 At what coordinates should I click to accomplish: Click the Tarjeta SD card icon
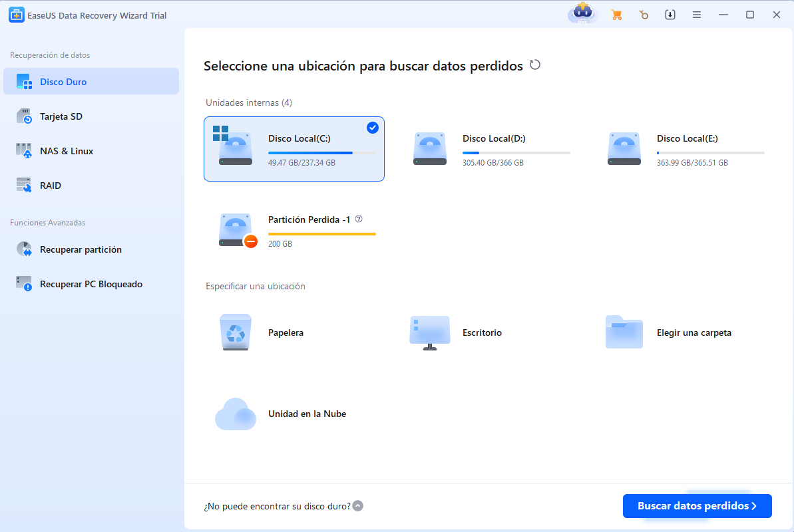tap(24, 116)
